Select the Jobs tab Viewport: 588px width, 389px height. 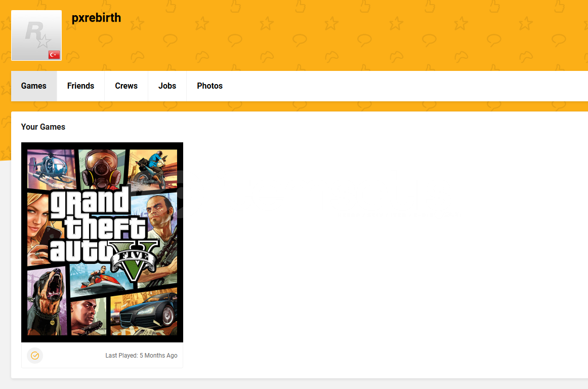click(167, 86)
